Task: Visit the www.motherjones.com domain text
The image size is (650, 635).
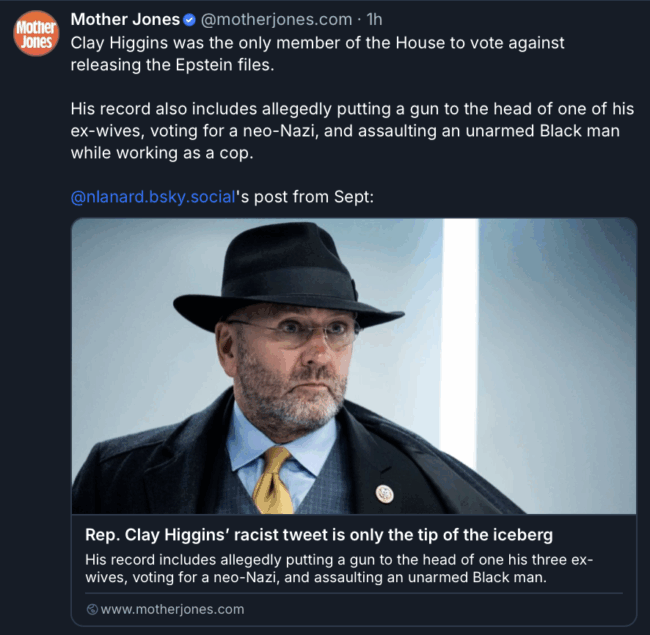Action: 172,609
